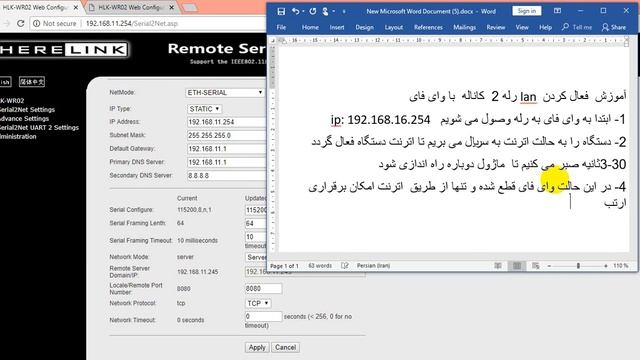Viewport: 640px width, 360px height.
Task: Click the Secondary DNS Server field 8.8.8.8
Action: click(227, 176)
